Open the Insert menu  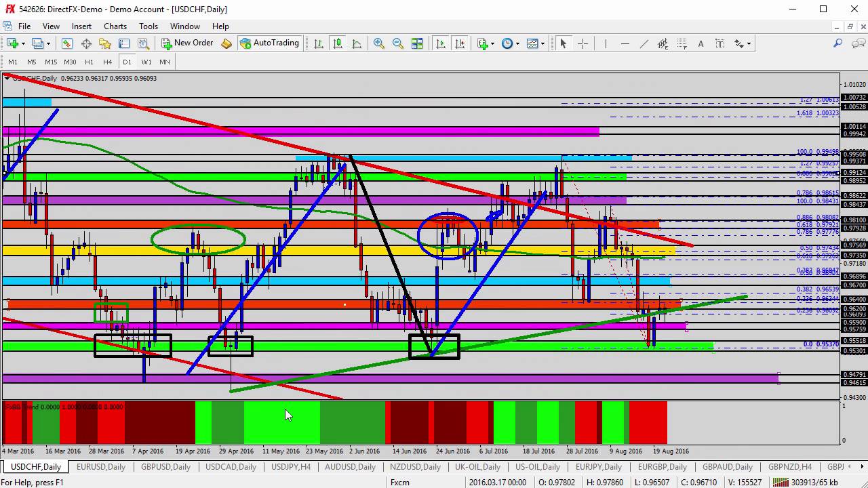pyautogui.click(x=81, y=26)
